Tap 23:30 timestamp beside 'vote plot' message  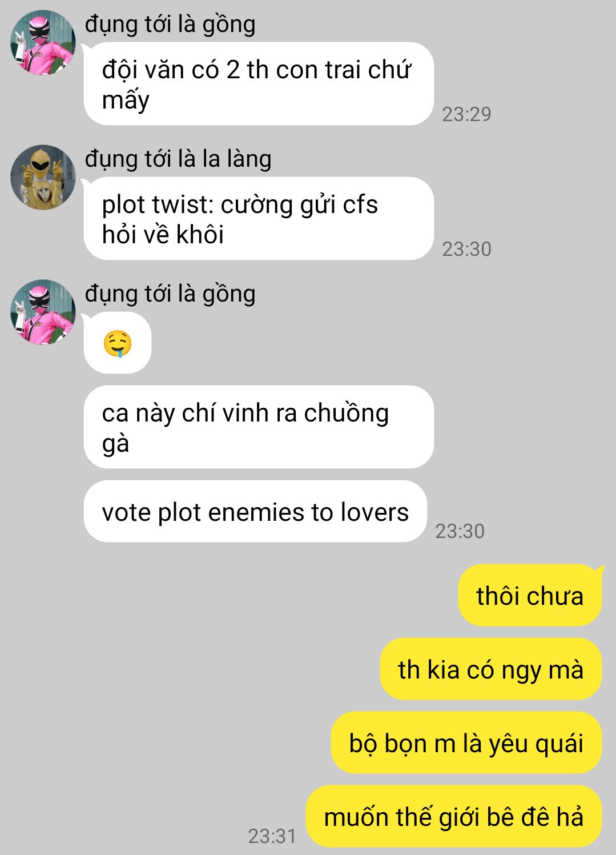point(460,531)
